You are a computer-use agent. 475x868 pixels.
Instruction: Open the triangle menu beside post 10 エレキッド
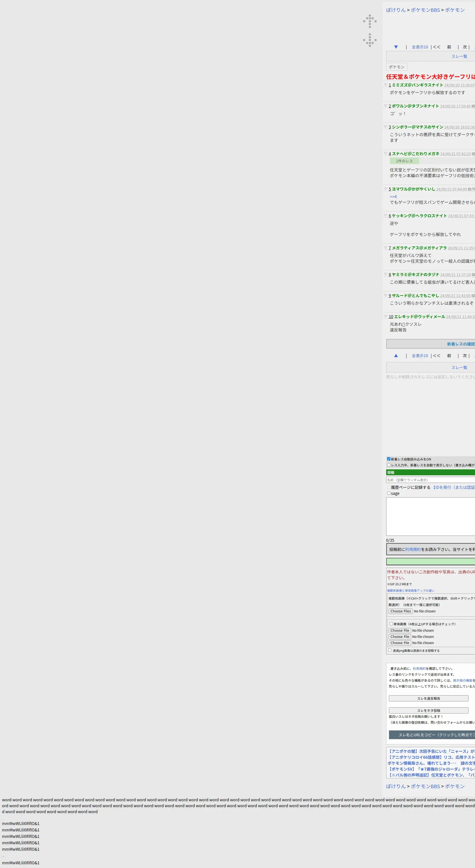click(385, 317)
